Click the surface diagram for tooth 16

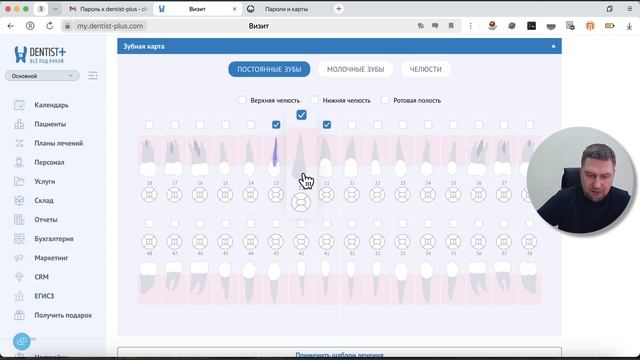pos(200,195)
